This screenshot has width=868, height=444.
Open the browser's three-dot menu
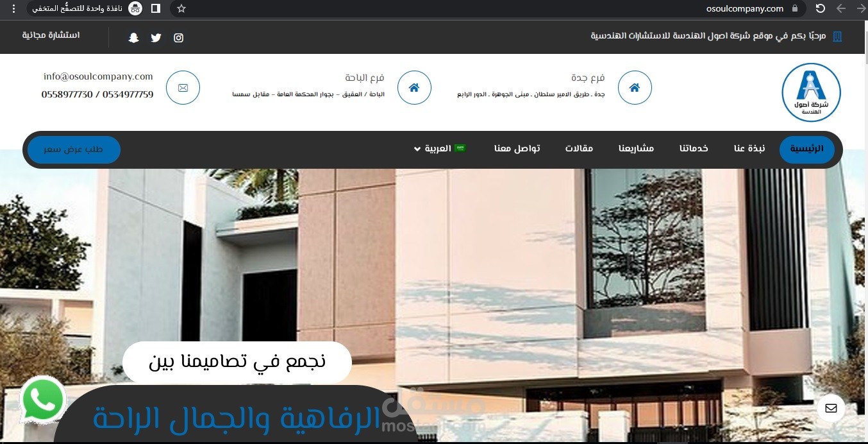(x=13, y=9)
